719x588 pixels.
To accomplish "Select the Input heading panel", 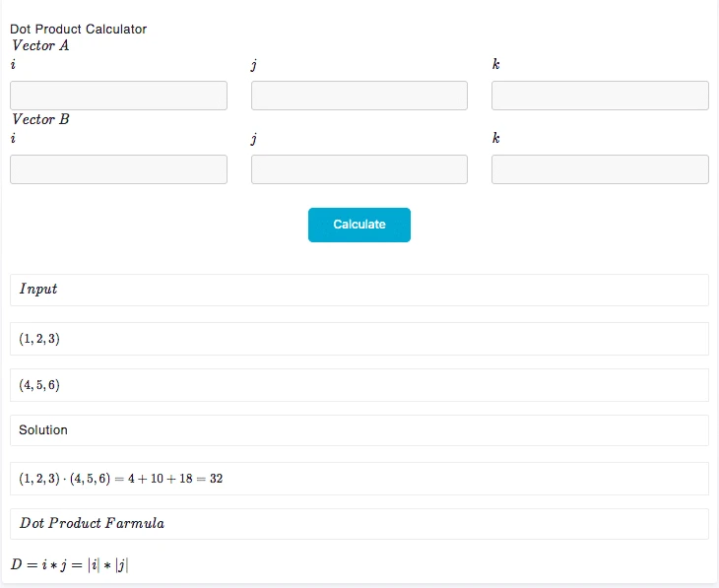I will 359,290.
